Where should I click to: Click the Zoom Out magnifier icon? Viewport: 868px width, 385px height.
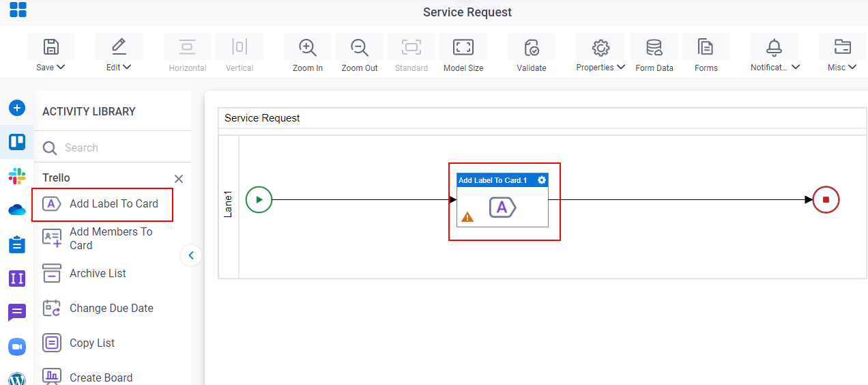click(x=360, y=46)
